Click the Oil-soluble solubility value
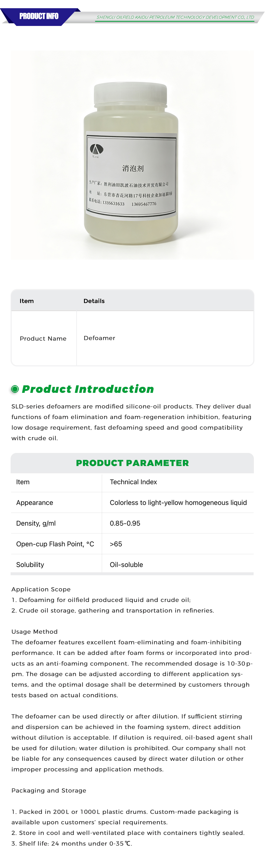 pyautogui.click(x=126, y=565)
